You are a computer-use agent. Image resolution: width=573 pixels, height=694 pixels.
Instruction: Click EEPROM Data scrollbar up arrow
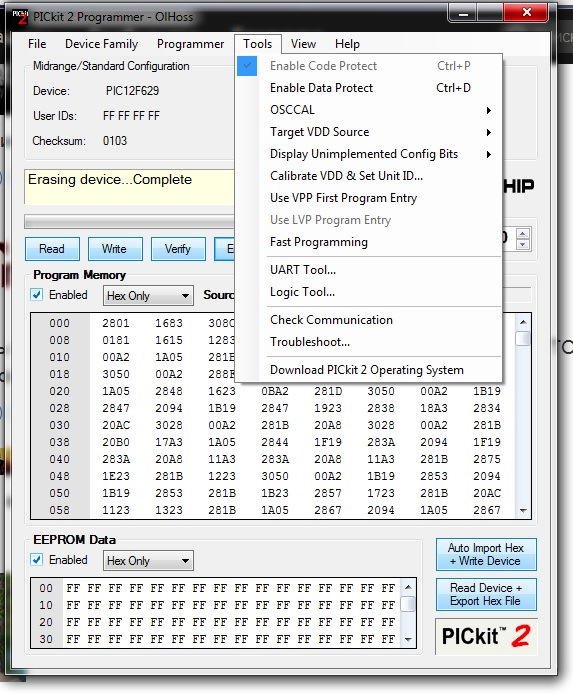click(408, 587)
